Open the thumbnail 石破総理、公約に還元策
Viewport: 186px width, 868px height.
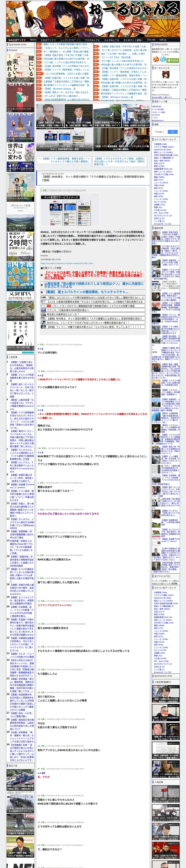click(79, 116)
